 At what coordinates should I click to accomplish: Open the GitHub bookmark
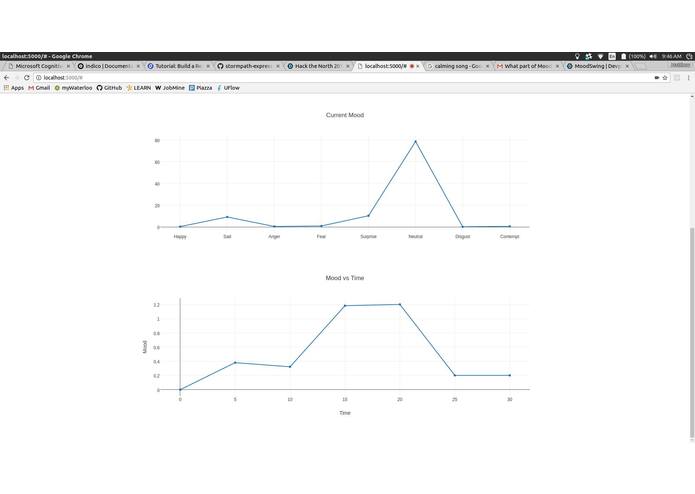coord(109,88)
